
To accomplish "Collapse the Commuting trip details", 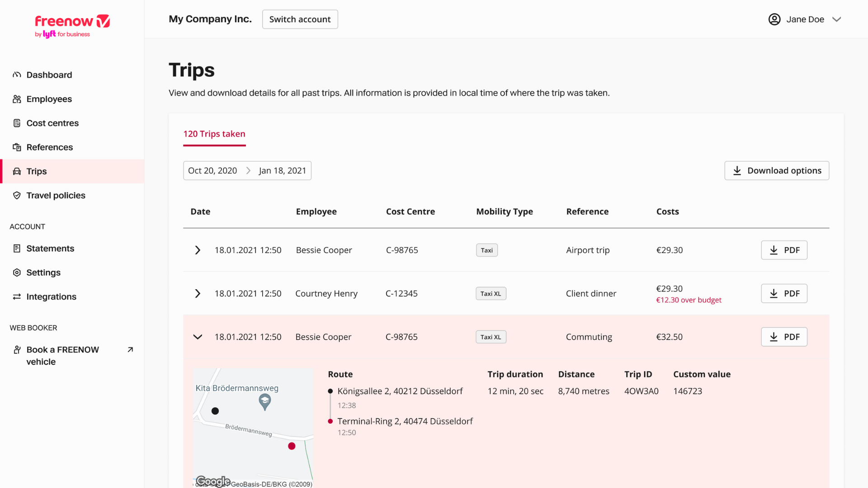I will click(198, 337).
